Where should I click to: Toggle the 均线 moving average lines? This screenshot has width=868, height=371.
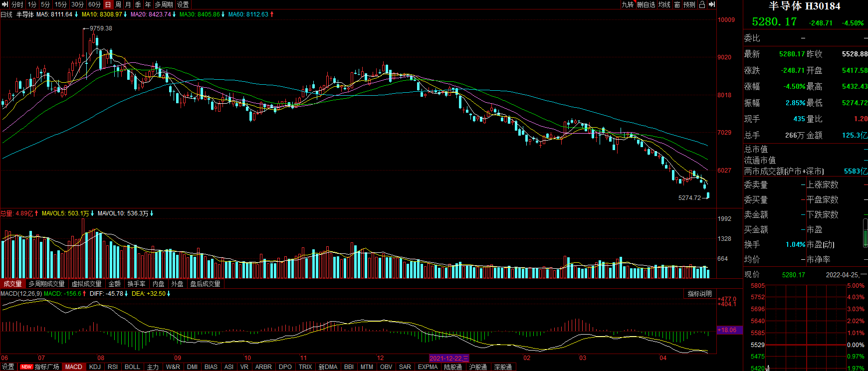(664, 4)
